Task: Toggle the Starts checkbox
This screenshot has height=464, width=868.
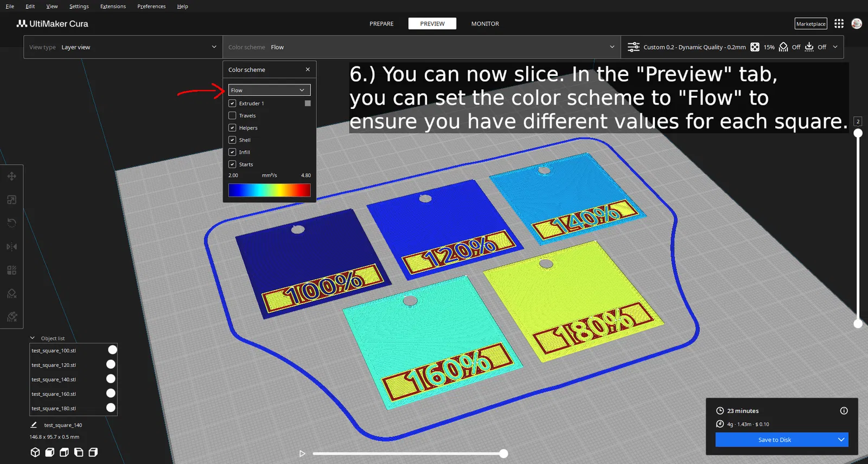Action: [x=232, y=164]
